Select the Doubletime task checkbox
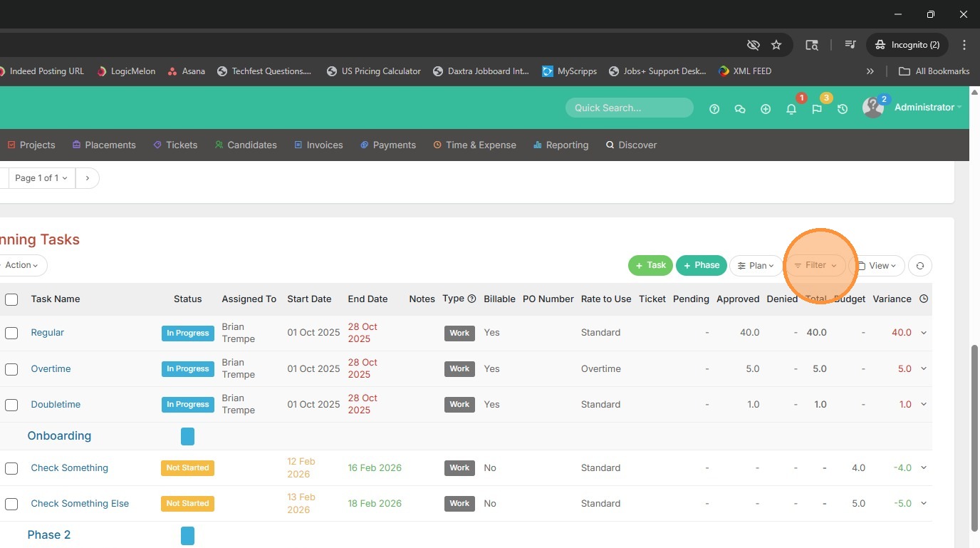The image size is (980, 548). [11, 405]
